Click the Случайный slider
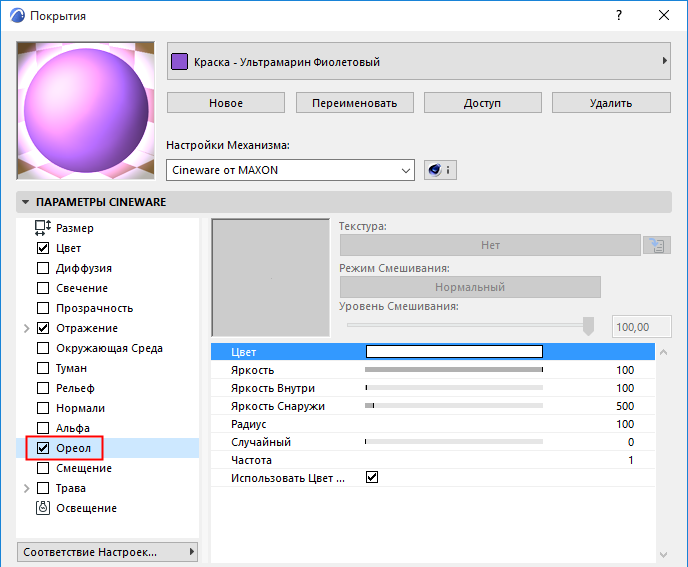The width and height of the screenshot is (688, 567). point(454,442)
